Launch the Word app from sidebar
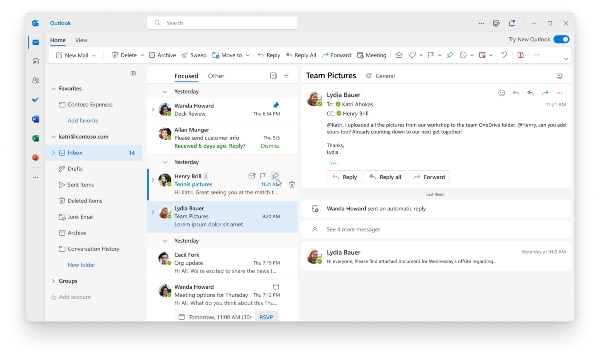Screen dimensions: 600x360 click(x=36, y=119)
